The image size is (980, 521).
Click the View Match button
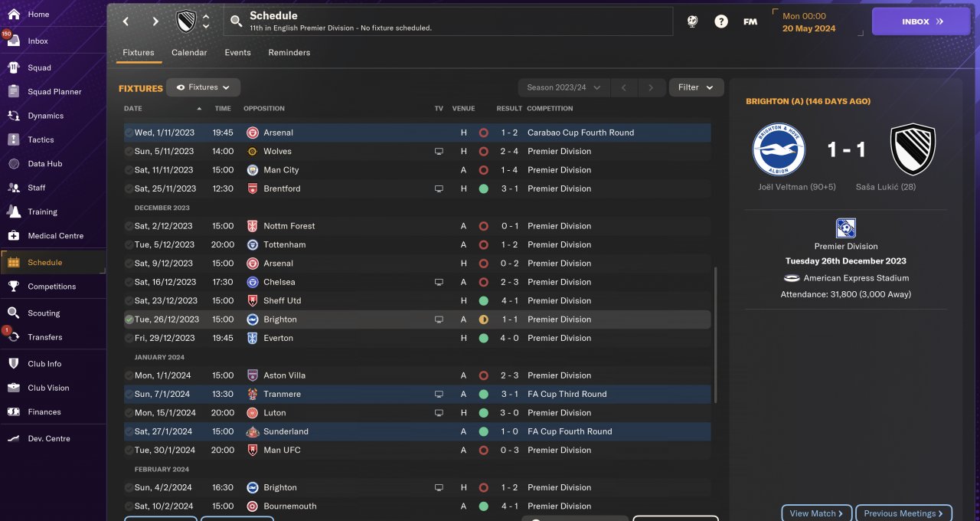click(x=816, y=513)
